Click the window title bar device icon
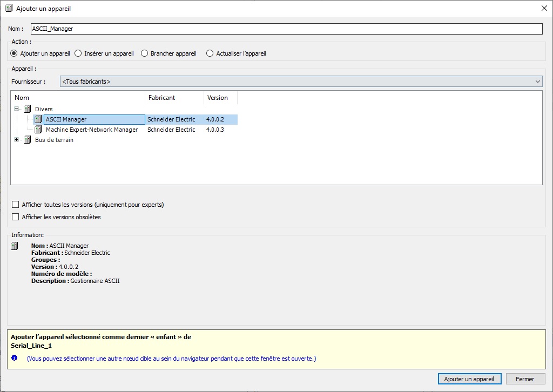 pos(9,8)
